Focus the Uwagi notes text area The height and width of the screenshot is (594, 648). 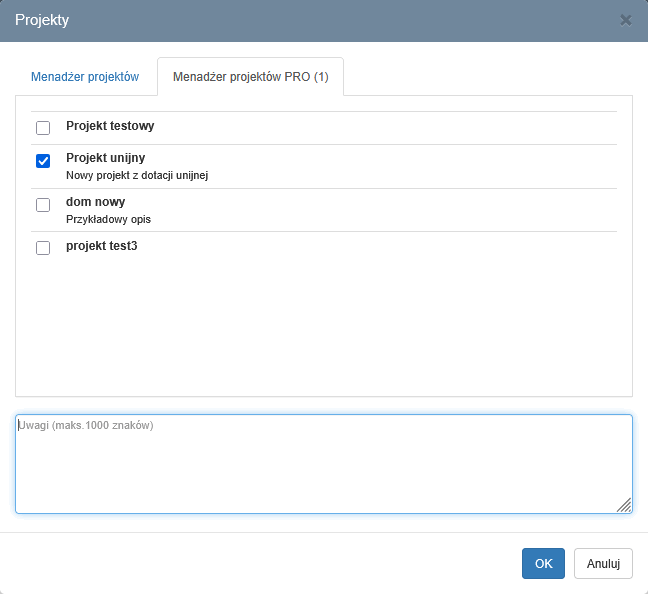(323, 470)
